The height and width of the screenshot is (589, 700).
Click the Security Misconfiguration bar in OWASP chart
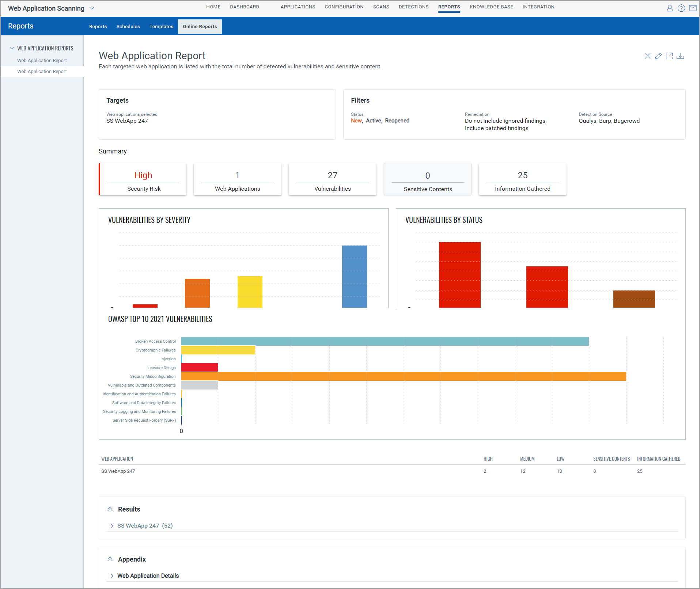tap(402, 376)
